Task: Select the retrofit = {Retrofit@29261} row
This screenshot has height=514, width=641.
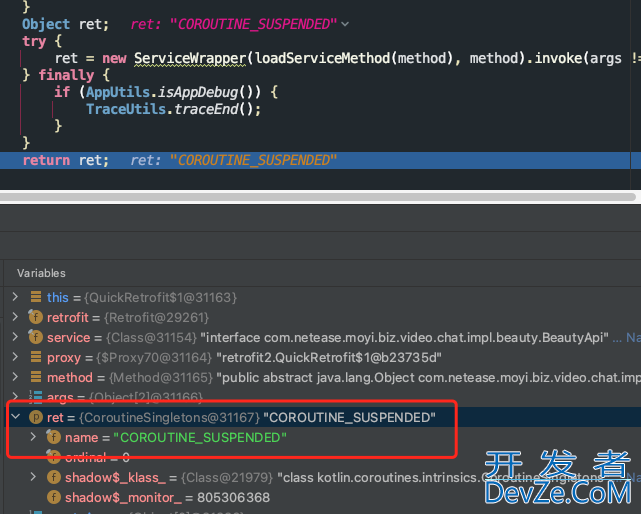Action: click(x=322, y=317)
